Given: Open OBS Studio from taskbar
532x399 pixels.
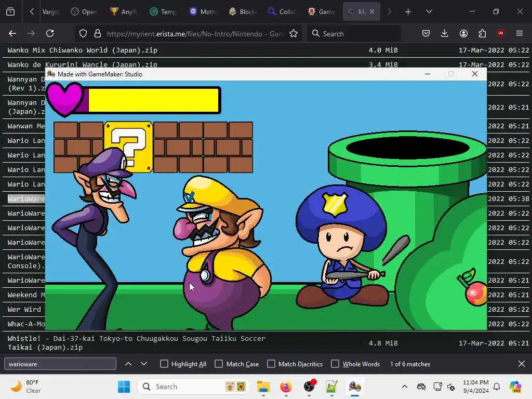Looking at the screenshot, I should [309, 387].
